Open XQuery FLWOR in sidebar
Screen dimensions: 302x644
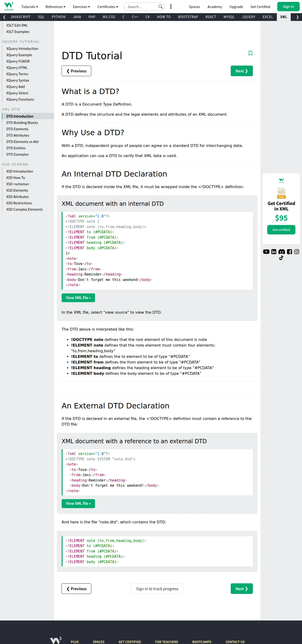point(28,62)
